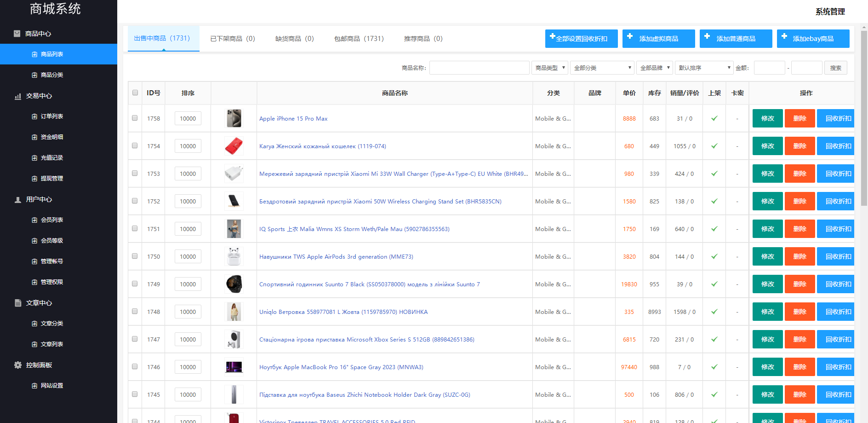Click the 控制面板 gear icon
The width and height of the screenshot is (868, 423).
(x=18, y=365)
